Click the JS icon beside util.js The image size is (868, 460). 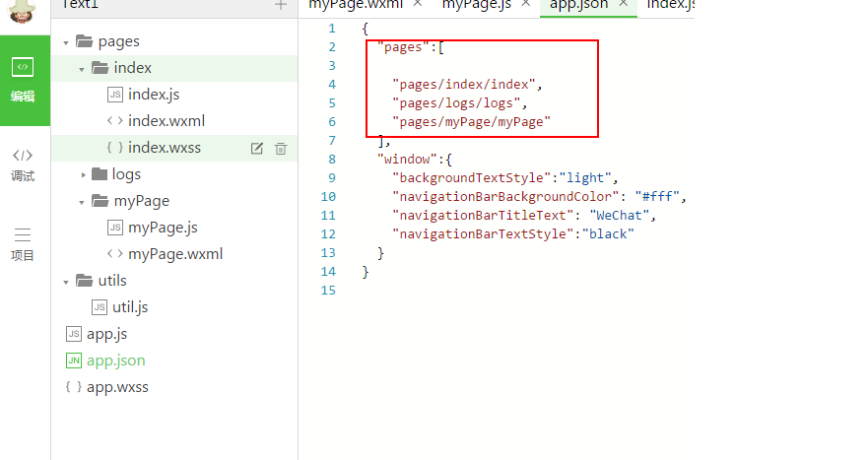[x=100, y=307]
